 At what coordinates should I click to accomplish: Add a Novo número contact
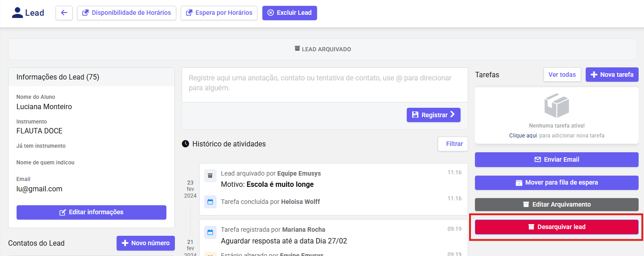tap(145, 243)
